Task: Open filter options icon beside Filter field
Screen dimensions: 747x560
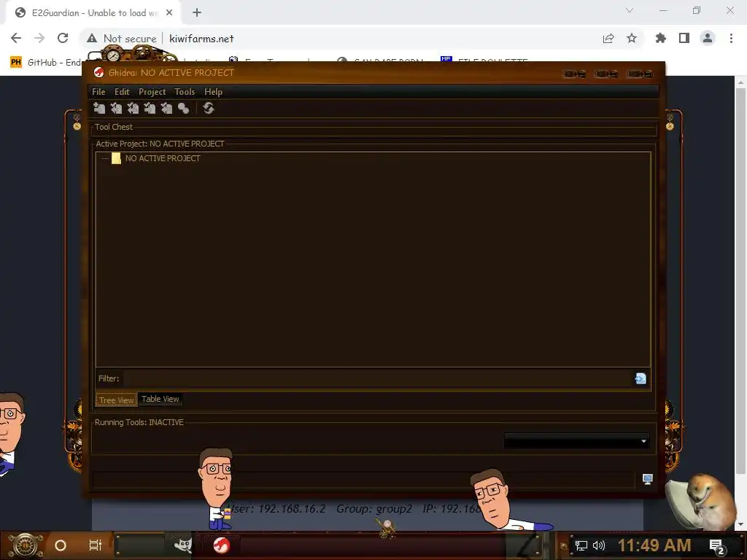Action: tap(640, 378)
